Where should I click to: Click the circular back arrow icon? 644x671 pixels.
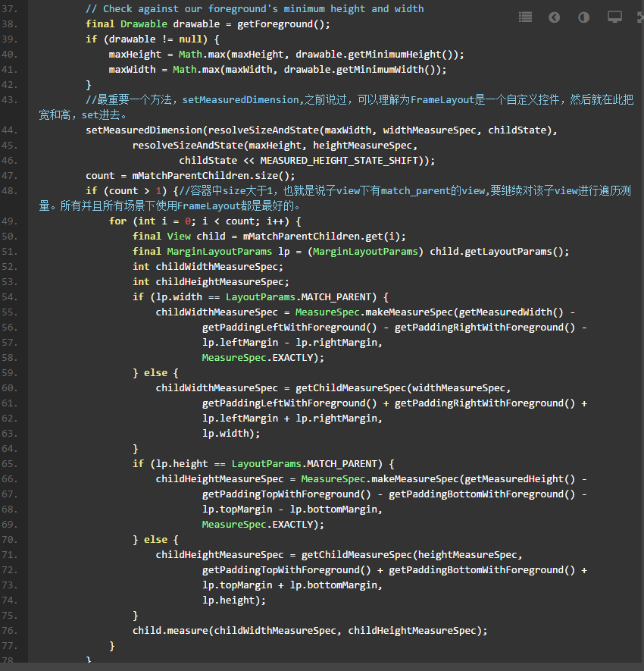554,17
